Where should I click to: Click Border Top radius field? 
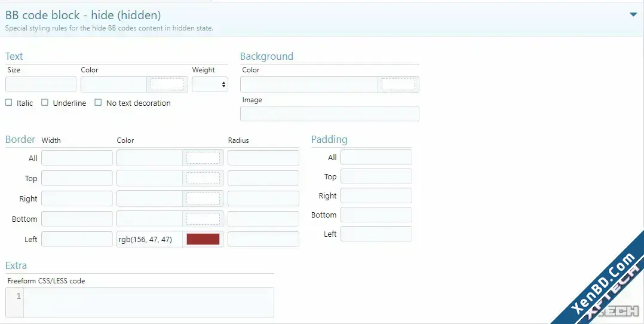pos(263,178)
